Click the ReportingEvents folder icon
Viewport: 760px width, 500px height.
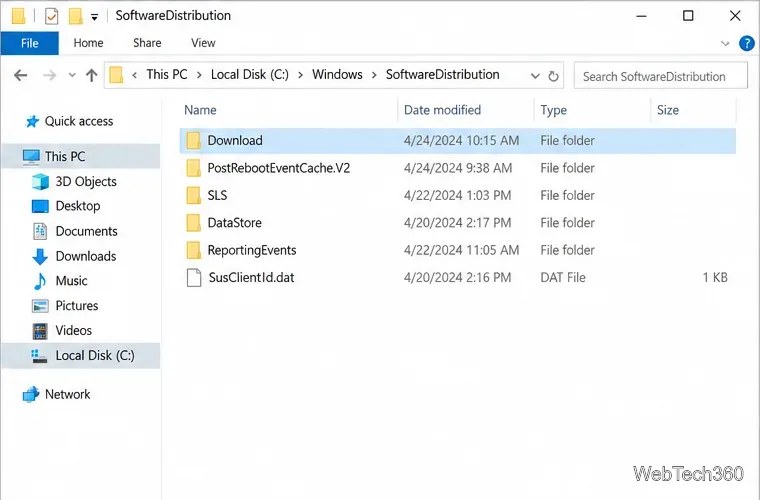(193, 250)
